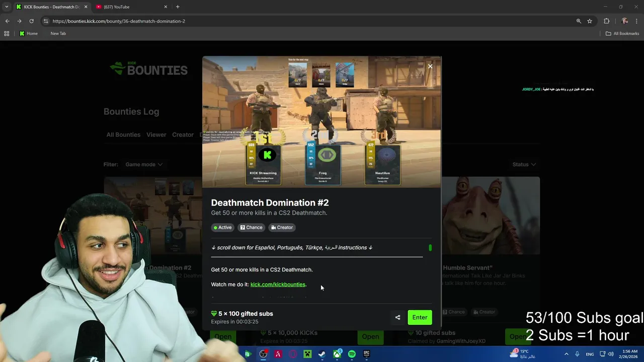Viewport: 644px width, 362px height.
Task: Close the YouTube tab
Action: point(166,7)
